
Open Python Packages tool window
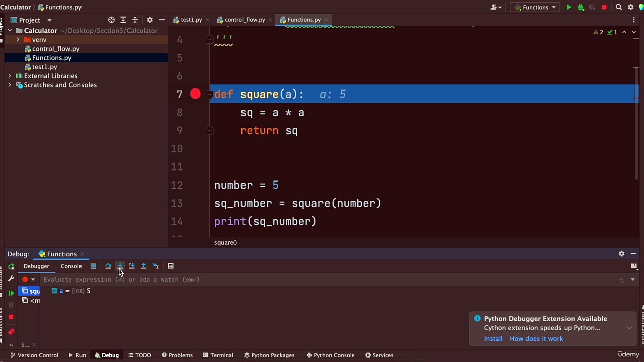click(269, 355)
